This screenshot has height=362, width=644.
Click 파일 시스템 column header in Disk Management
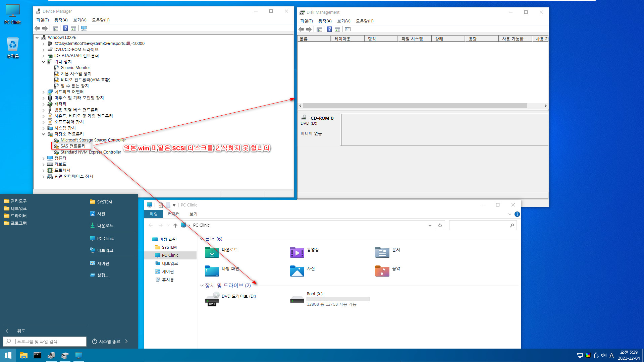pos(414,39)
